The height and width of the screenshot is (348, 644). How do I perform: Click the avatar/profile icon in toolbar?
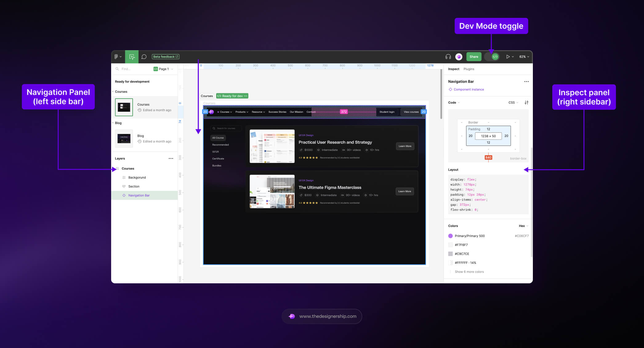458,57
